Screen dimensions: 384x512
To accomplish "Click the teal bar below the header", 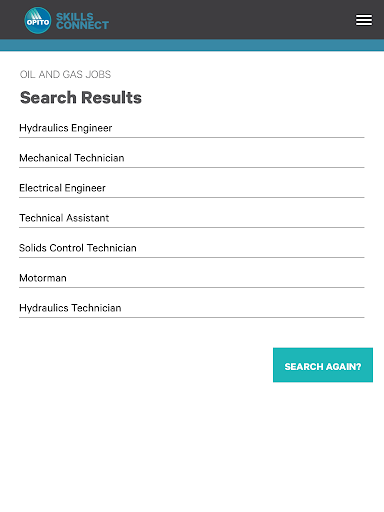I will click(192, 45).
